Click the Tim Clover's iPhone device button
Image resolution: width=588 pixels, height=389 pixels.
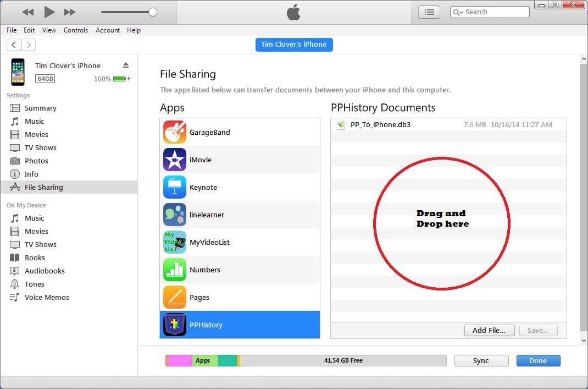pyautogui.click(x=294, y=45)
